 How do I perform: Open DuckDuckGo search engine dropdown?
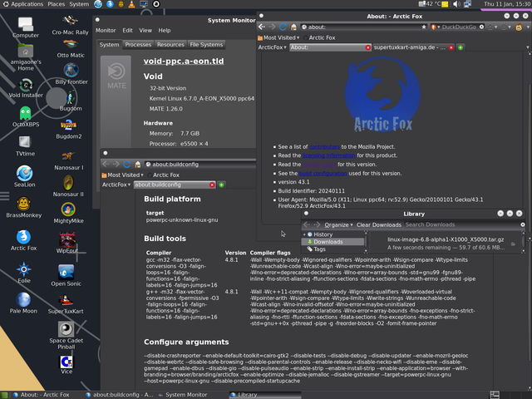coord(435,27)
